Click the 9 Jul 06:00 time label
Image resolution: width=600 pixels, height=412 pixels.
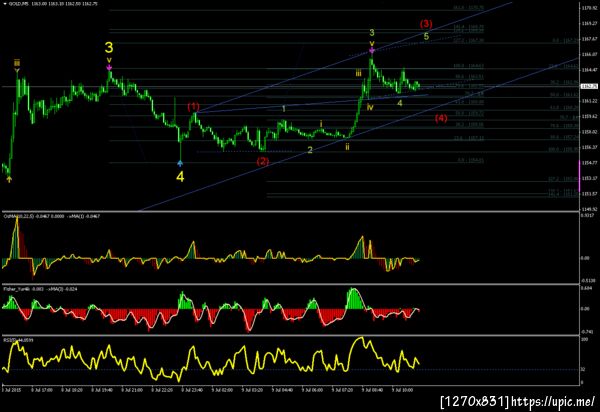pos(312,390)
